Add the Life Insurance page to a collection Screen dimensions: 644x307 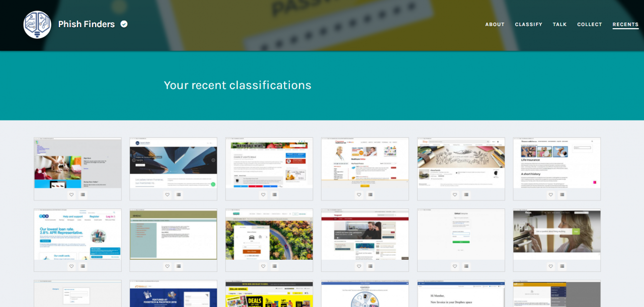tap(562, 195)
